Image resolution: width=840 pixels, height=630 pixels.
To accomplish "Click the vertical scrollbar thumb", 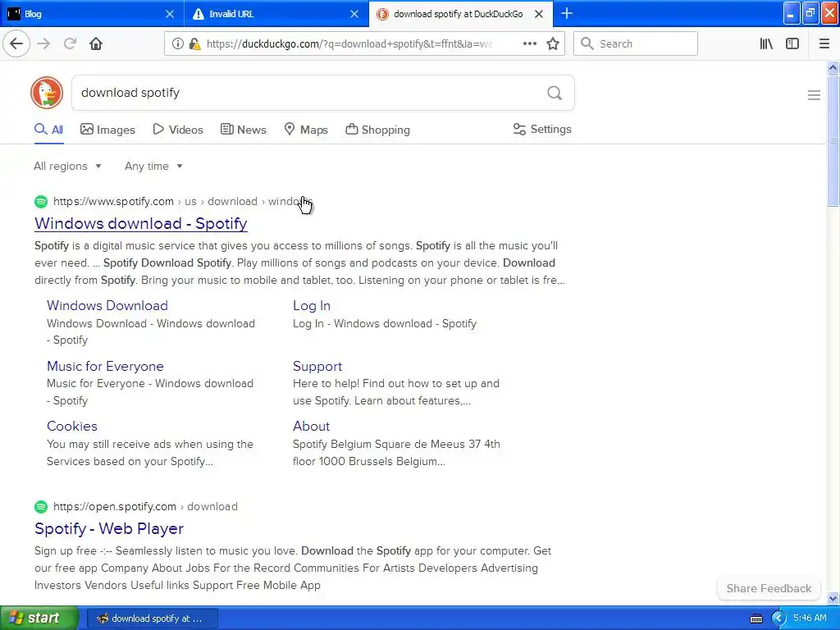I will 833,140.
